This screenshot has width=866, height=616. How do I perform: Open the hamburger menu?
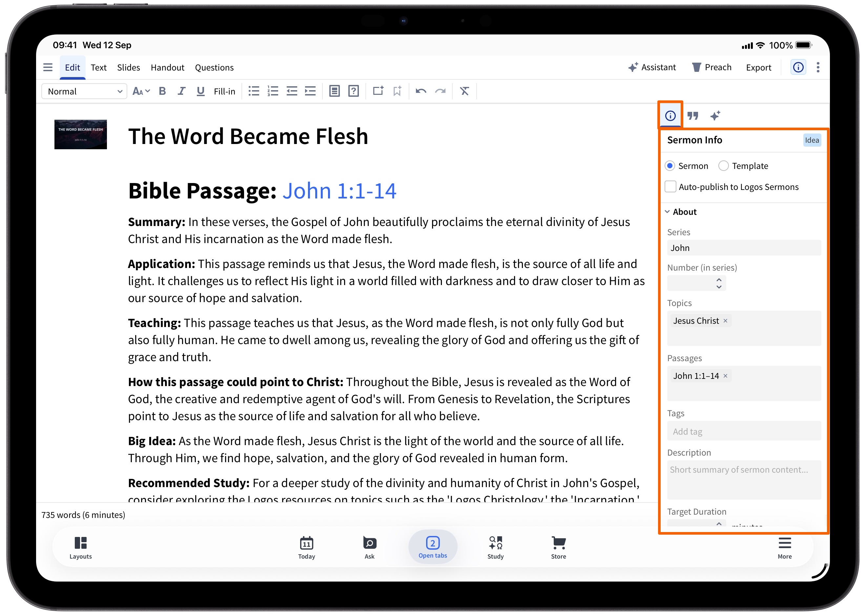(x=48, y=68)
